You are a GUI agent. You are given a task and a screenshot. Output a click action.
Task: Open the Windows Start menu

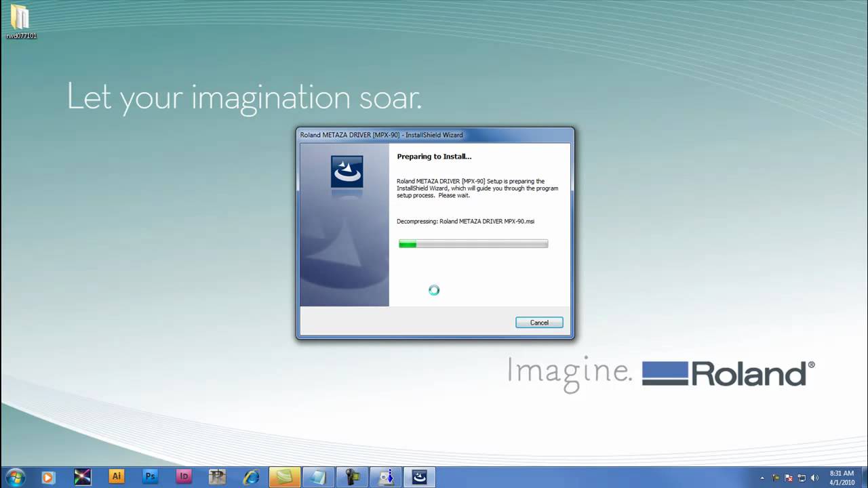(x=15, y=477)
